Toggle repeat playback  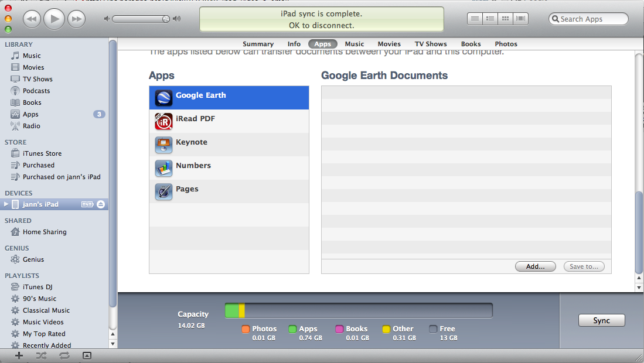(64, 355)
